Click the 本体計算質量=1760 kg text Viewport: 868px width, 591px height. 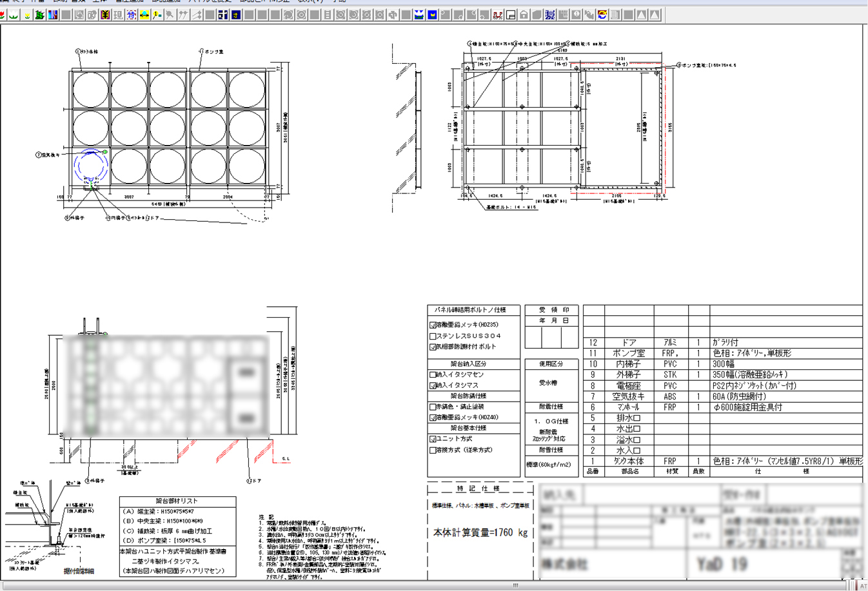coord(480,533)
